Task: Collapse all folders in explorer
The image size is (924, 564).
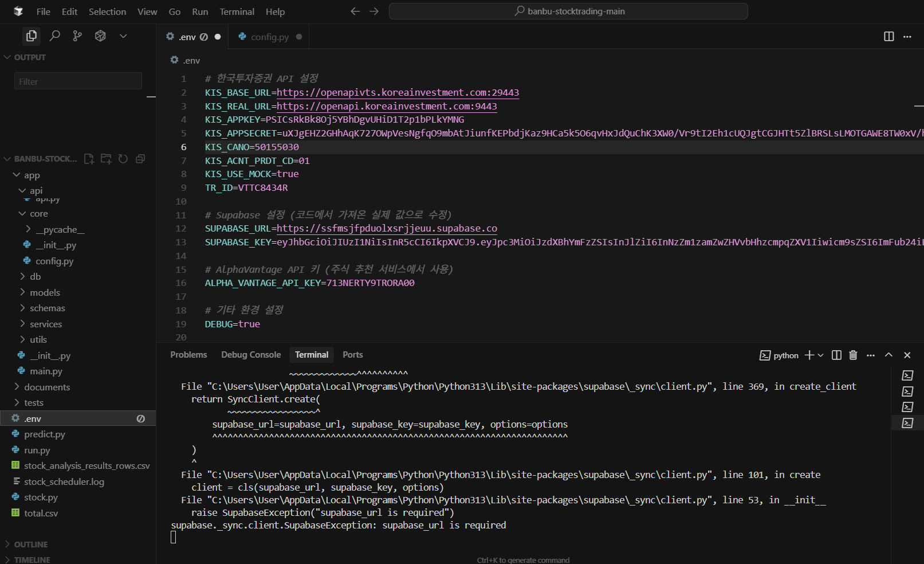Action: point(140,159)
